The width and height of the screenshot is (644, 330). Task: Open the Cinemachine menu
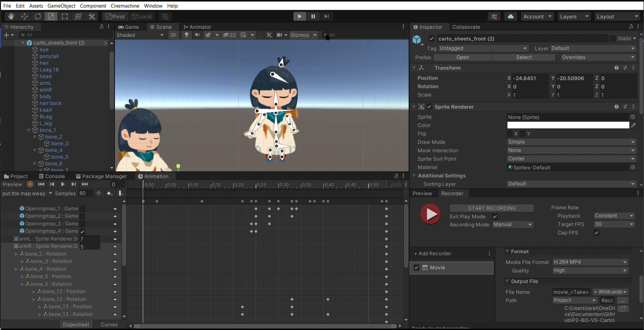(x=125, y=6)
